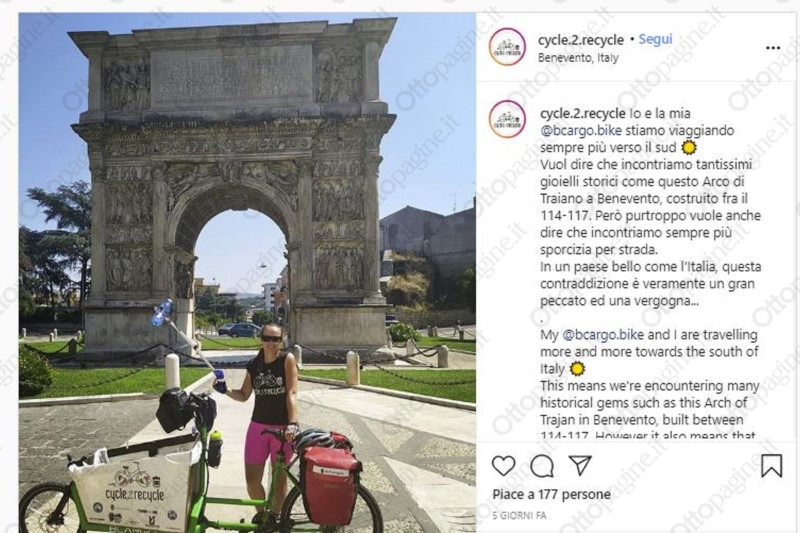Follow the account using Segui

pyautogui.click(x=656, y=39)
